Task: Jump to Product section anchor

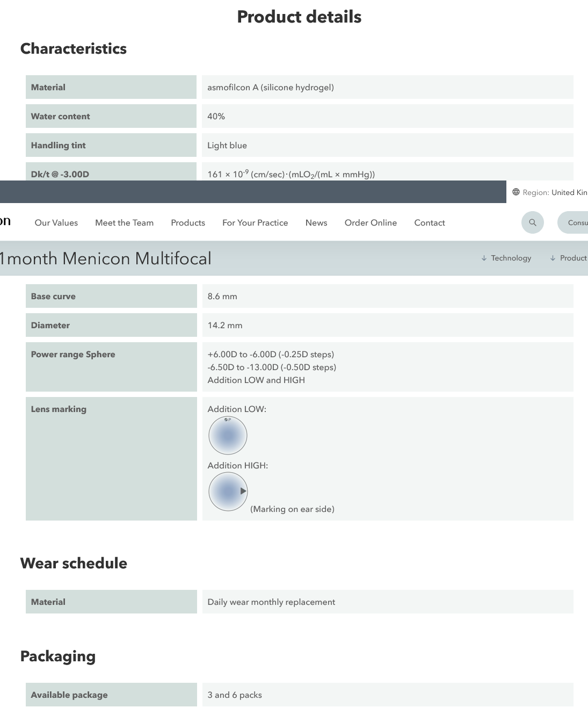Action: pyautogui.click(x=569, y=258)
